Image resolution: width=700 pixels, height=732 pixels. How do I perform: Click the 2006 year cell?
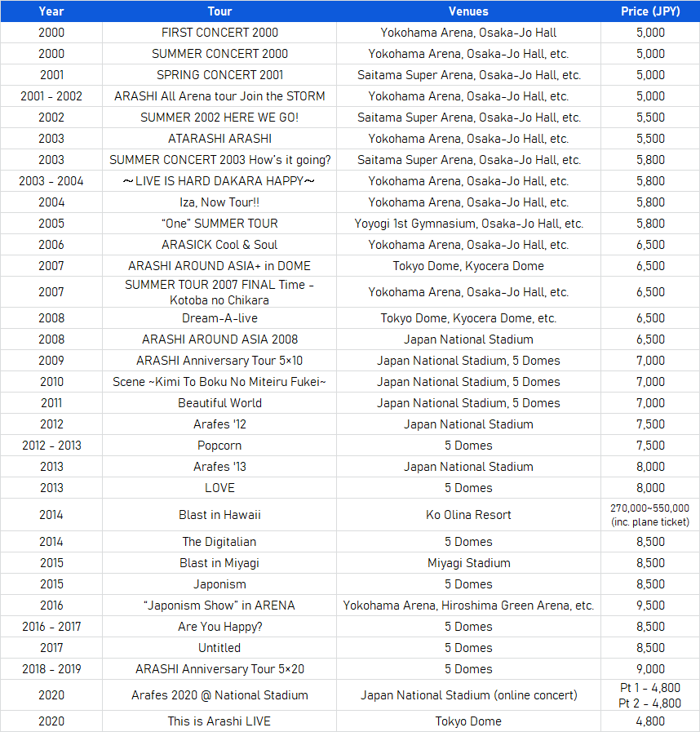51,245
